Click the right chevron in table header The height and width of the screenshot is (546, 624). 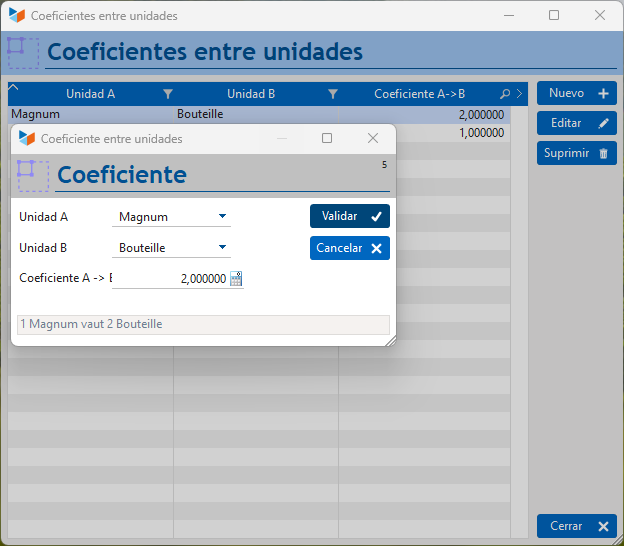click(519, 94)
